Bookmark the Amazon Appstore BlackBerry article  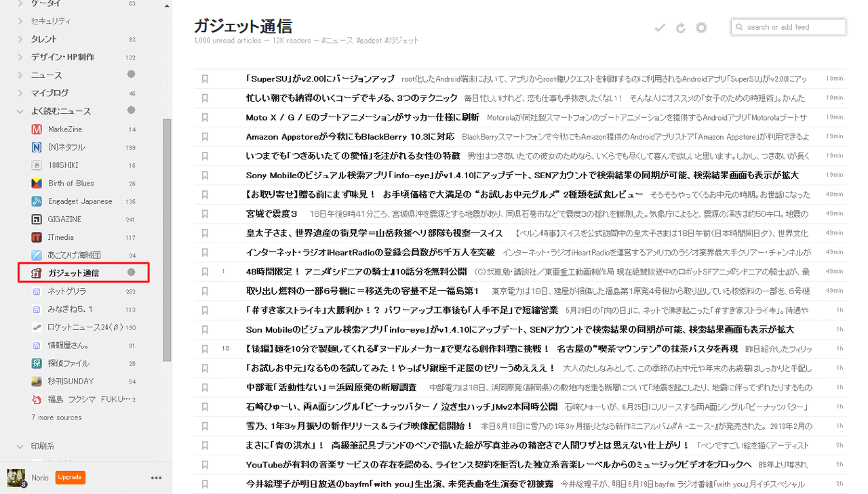tap(205, 136)
